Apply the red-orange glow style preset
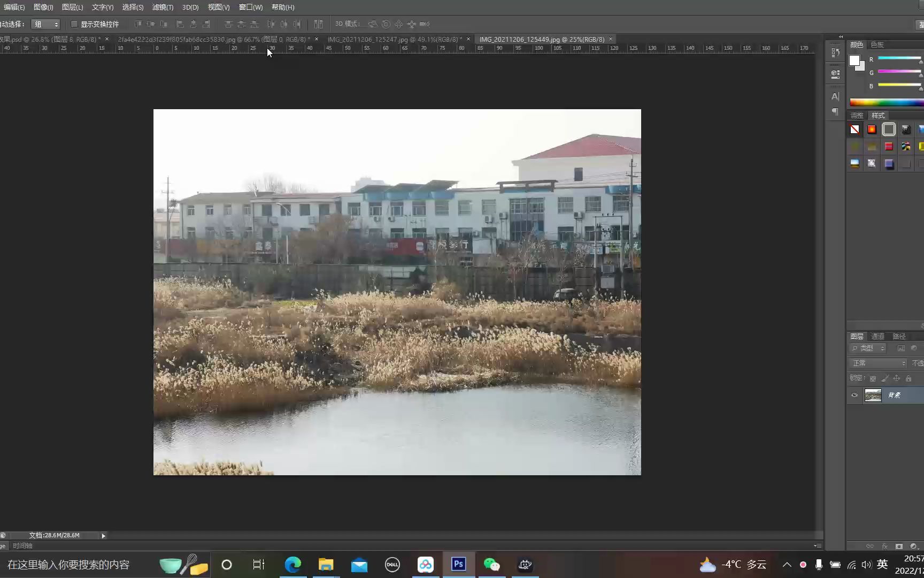924x578 pixels. click(x=872, y=130)
